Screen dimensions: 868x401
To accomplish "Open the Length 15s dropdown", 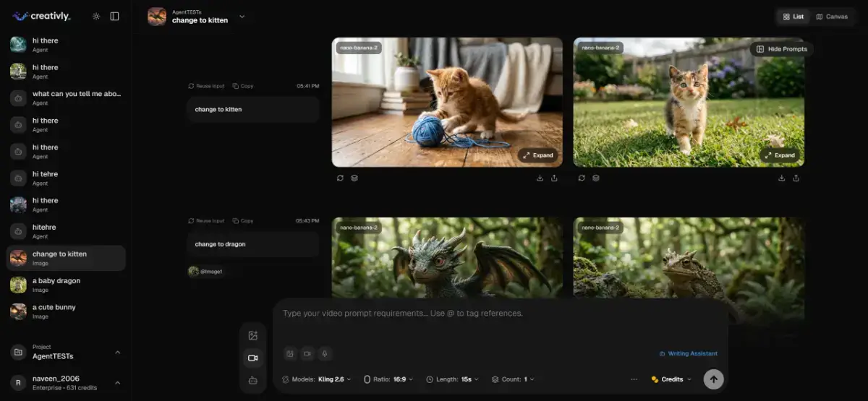I will tap(453, 379).
